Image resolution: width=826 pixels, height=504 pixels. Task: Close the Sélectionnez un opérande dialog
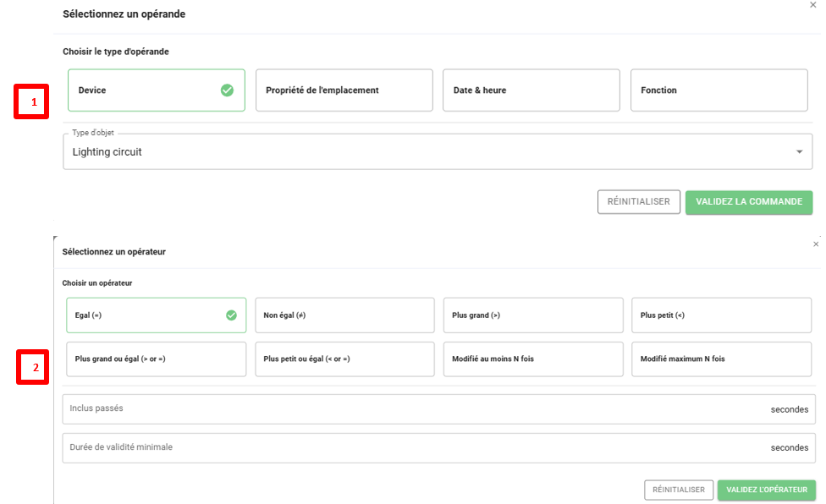813,5
